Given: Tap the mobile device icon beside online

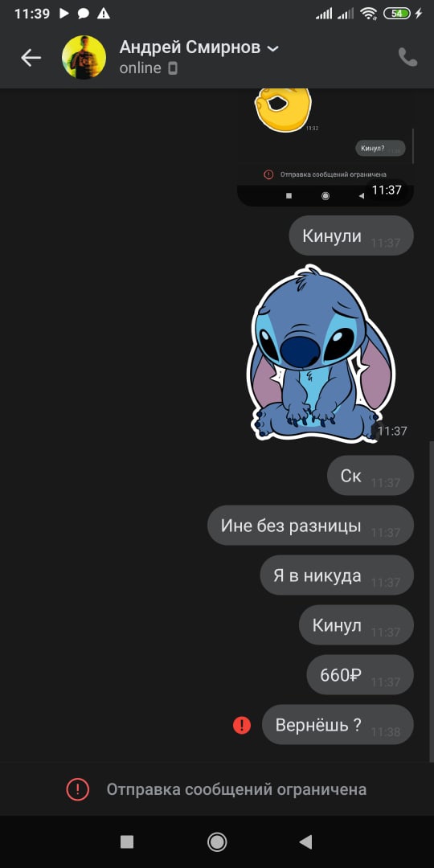Looking at the screenshot, I should point(173,68).
